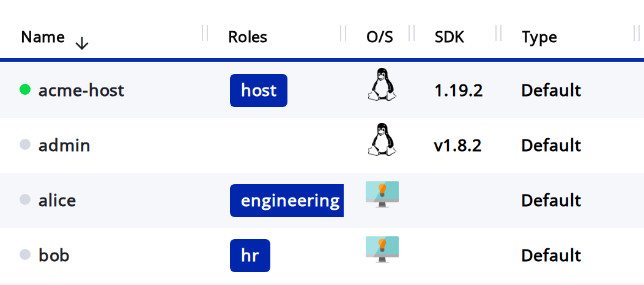The width and height of the screenshot is (644, 285).
Task: Sort by the Type column header
Action: (x=539, y=37)
